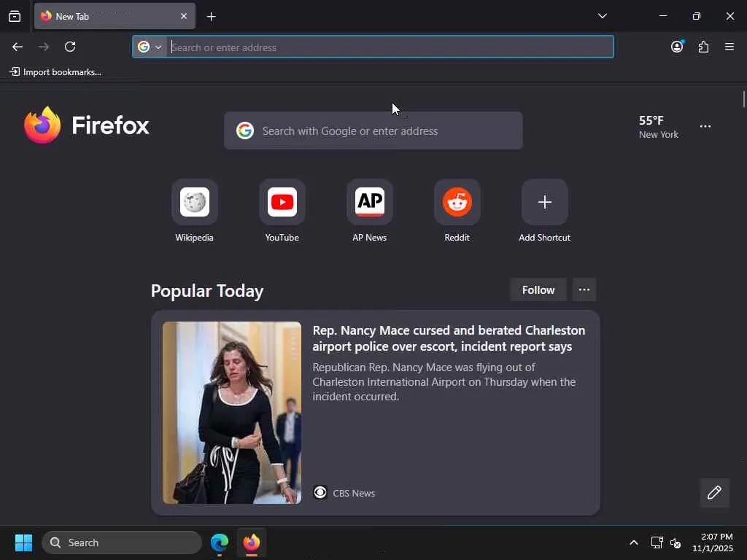Viewport: 747px width, 560px height.
Task: Open the 2:07 PM clock and date
Action: coord(713,542)
